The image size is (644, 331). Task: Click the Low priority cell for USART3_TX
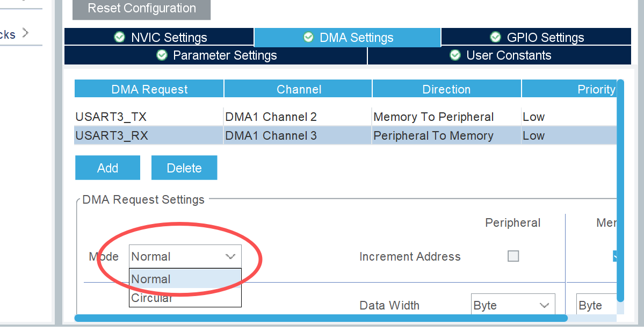pos(569,117)
